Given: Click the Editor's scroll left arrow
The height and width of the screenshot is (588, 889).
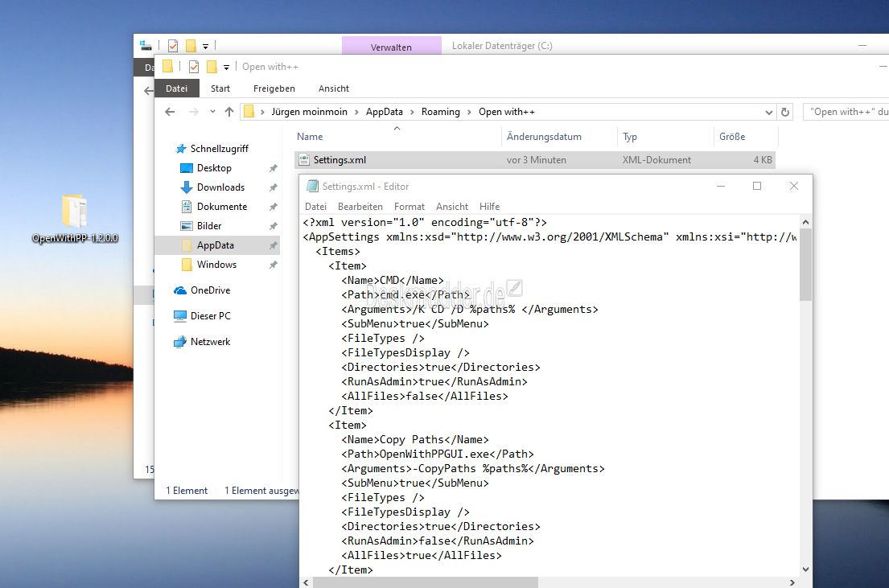Looking at the screenshot, I should 307,582.
